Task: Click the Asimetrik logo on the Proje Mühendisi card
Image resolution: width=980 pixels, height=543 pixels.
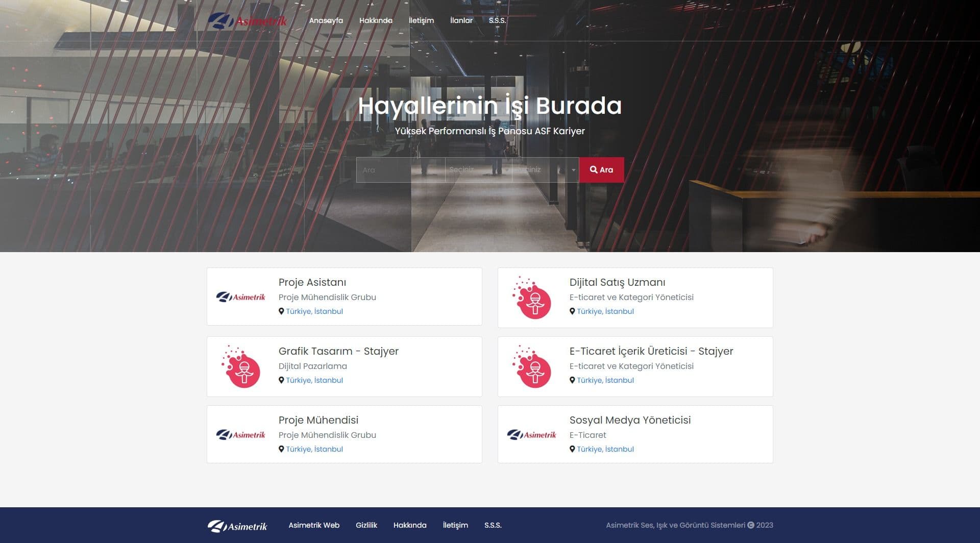Action: [242, 434]
